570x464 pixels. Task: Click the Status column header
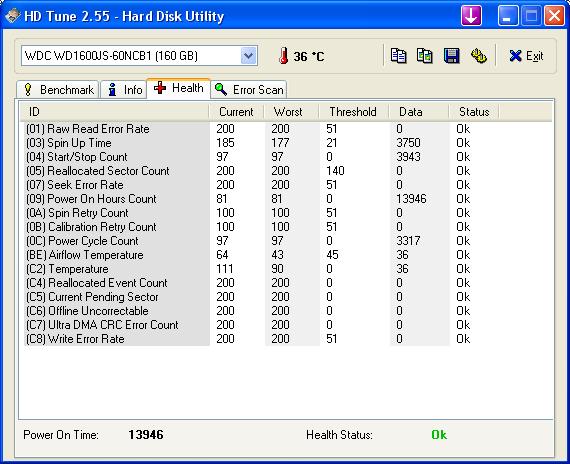pyautogui.click(x=474, y=112)
